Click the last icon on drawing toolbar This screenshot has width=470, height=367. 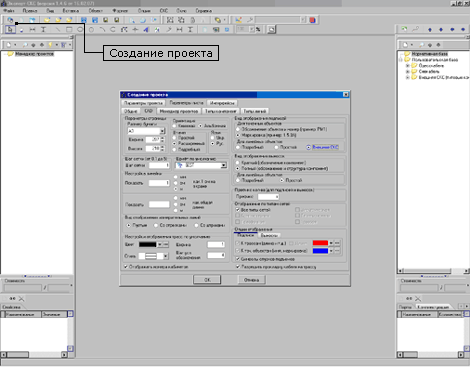[x=272, y=29]
